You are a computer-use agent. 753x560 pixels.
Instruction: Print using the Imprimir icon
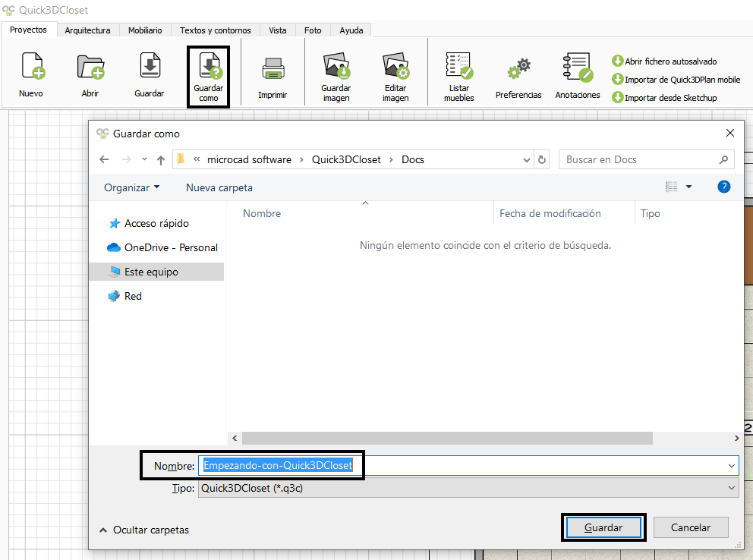(273, 77)
